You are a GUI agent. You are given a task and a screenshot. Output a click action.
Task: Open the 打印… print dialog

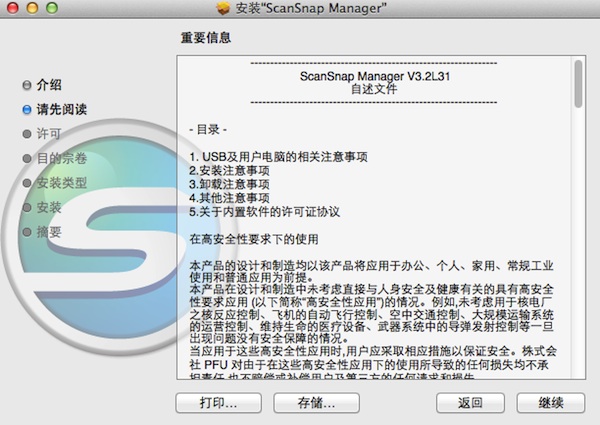click(x=218, y=402)
